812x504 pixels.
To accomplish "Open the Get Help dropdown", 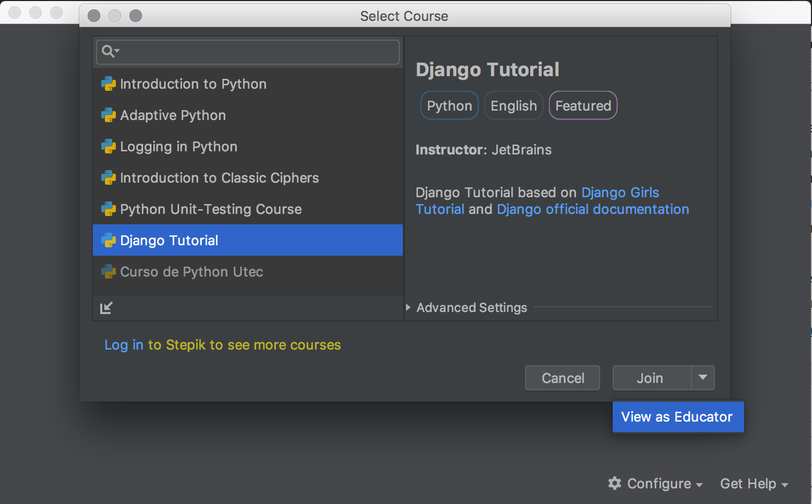I will (x=754, y=484).
